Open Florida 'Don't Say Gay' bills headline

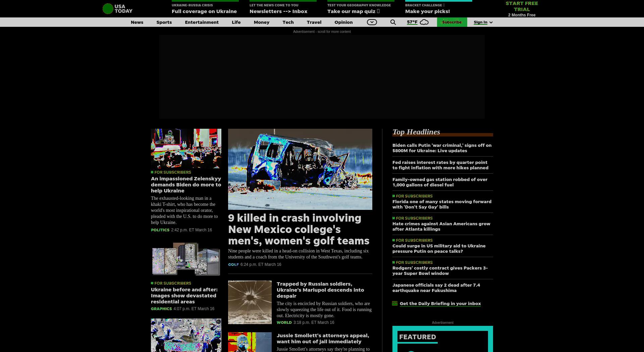442,204
